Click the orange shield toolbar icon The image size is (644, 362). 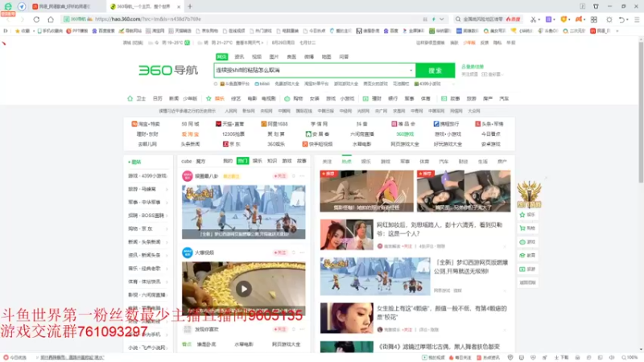pyautogui.click(x=563, y=19)
